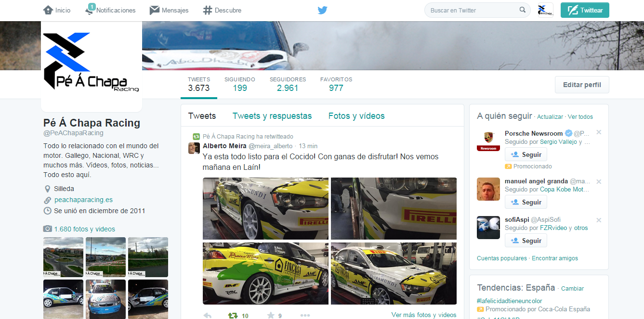This screenshot has width=644, height=319.
Task: Click Cuentas populares link
Action: pyautogui.click(x=502, y=258)
